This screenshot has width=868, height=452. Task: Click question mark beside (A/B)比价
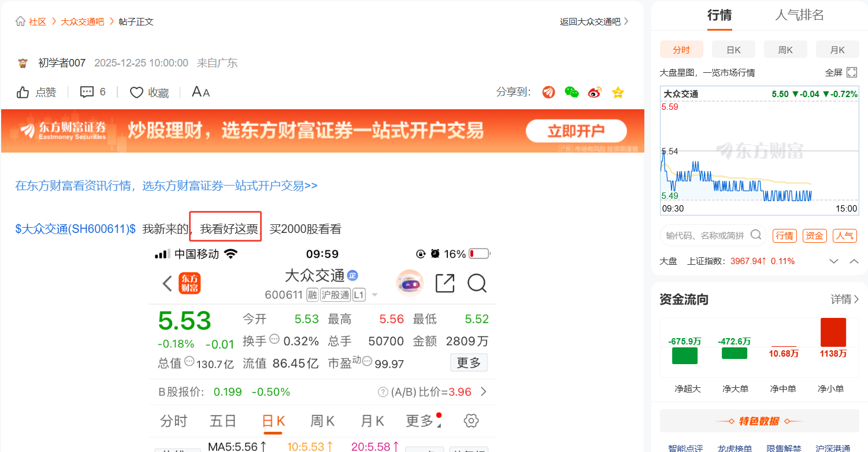383,392
